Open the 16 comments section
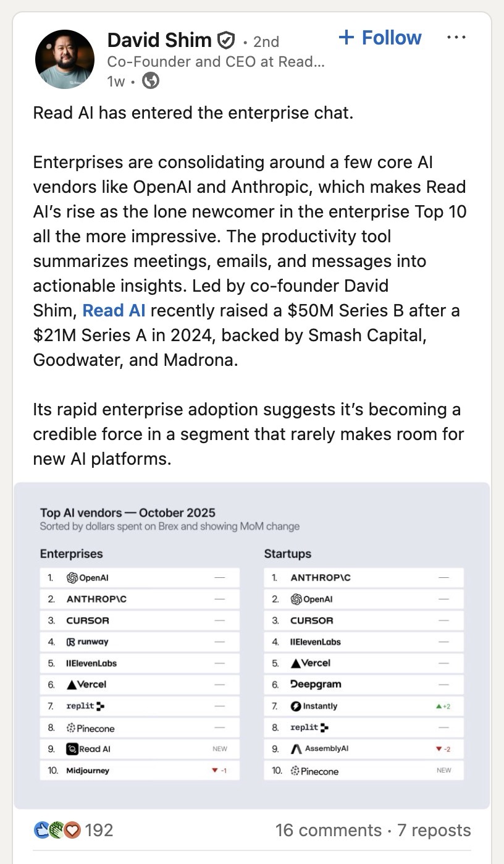Screen dimensions: 504x864 tap(328, 830)
